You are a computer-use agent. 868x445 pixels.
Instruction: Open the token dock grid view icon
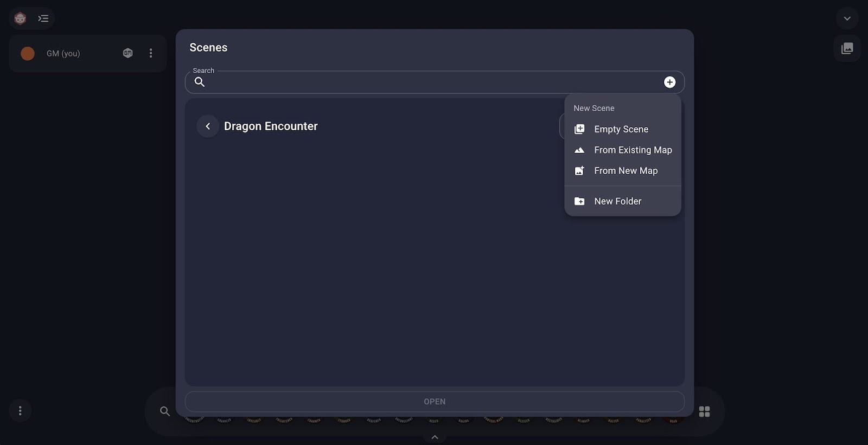[704, 411]
